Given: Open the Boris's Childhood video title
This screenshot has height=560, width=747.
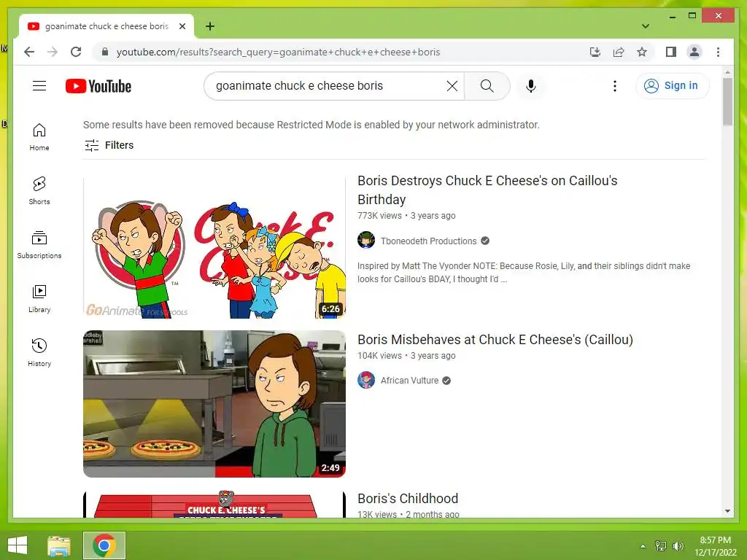Looking at the screenshot, I should [x=408, y=499].
